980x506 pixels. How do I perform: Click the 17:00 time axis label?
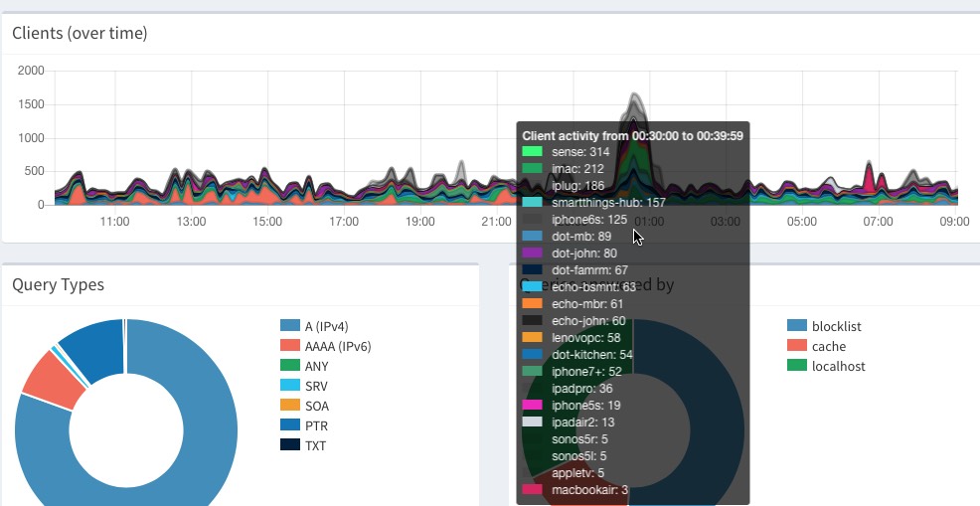[x=344, y=222]
